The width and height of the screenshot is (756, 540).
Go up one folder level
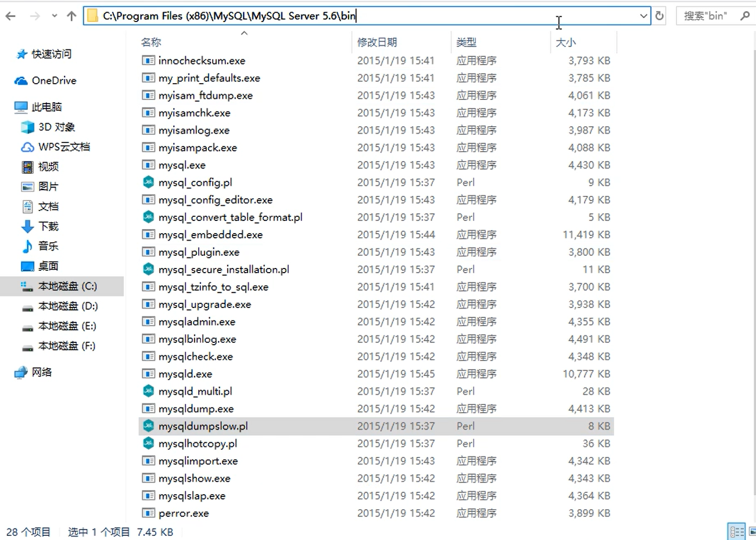tap(71, 16)
